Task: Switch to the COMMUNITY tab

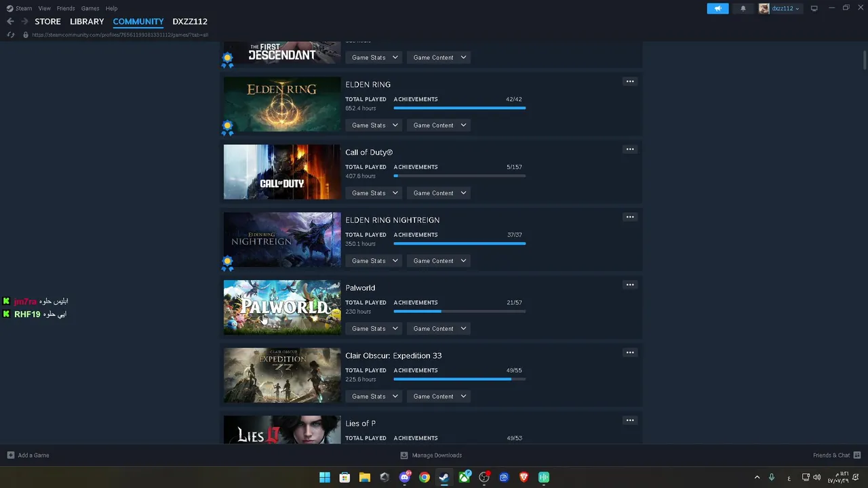Action: pos(138,22)
